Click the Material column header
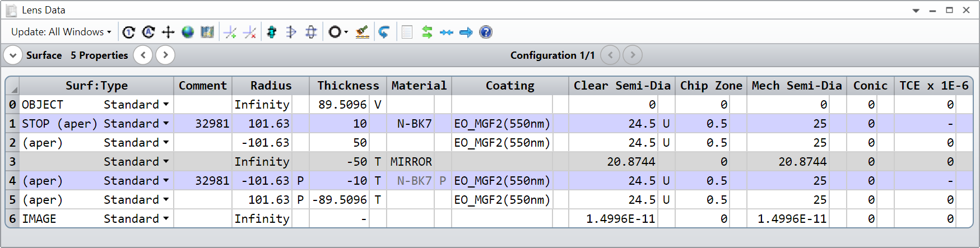Image resolution: width=980 pixels, height=248 pixels. pyautogui.click(x=419, y=86)
